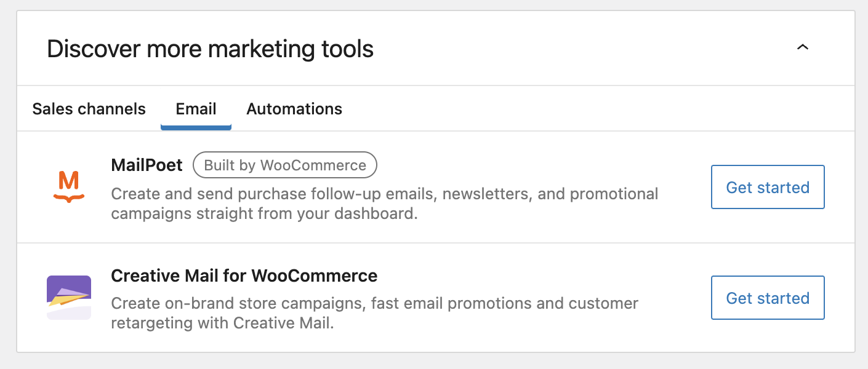Click the MailPoet plugin name
The height and width of the screenshot is (369, 868).
[x=147, y=165]
